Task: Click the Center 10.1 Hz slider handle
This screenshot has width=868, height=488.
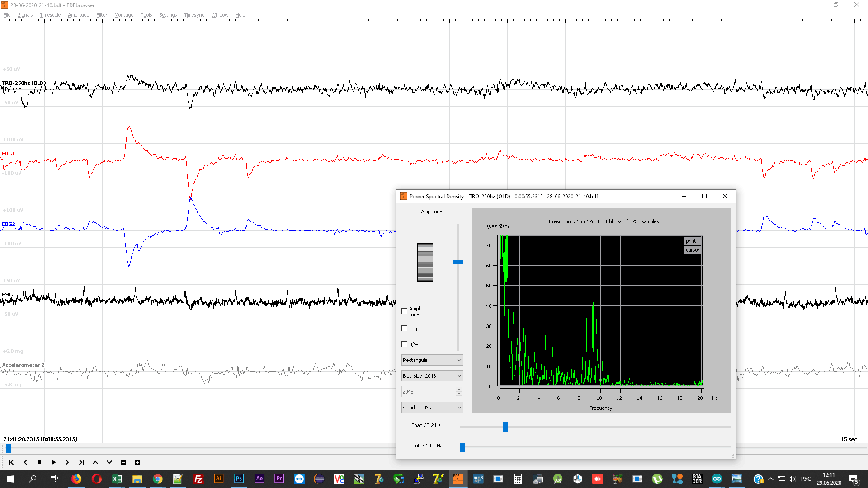Action: click(462, 447)
